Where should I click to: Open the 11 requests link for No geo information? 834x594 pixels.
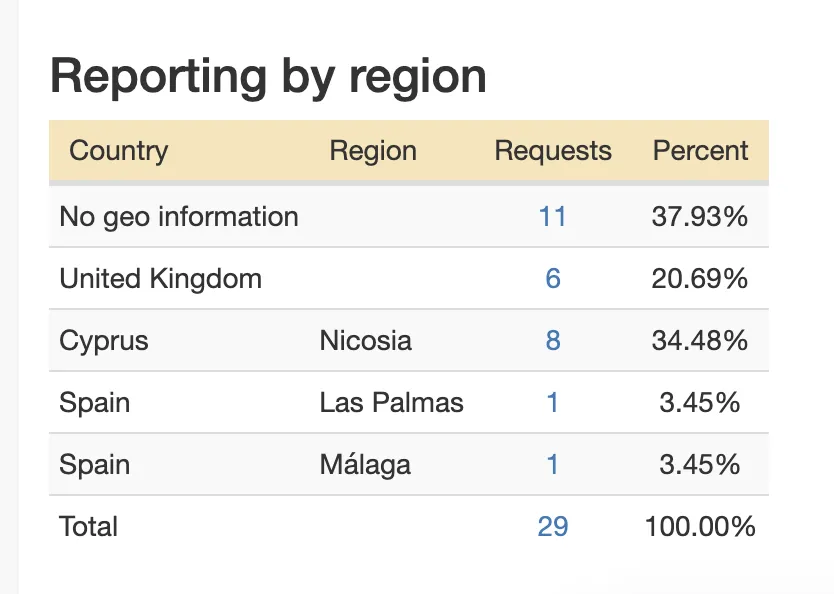553,217
